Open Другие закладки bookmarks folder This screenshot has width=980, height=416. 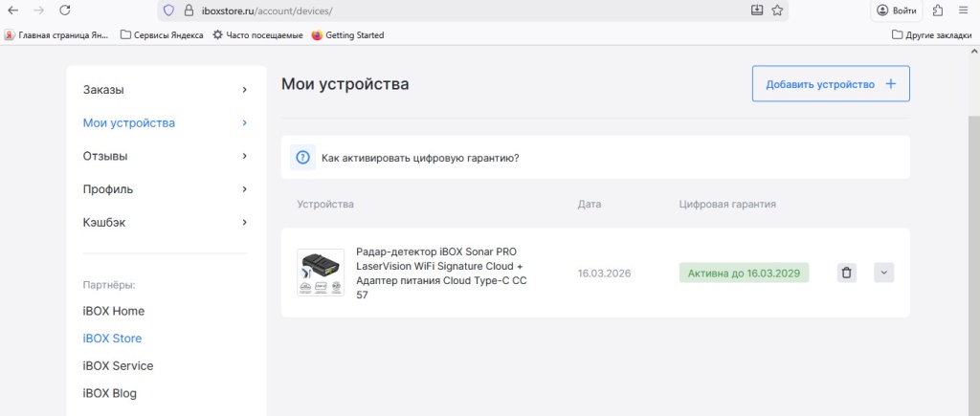click(931, 35)
